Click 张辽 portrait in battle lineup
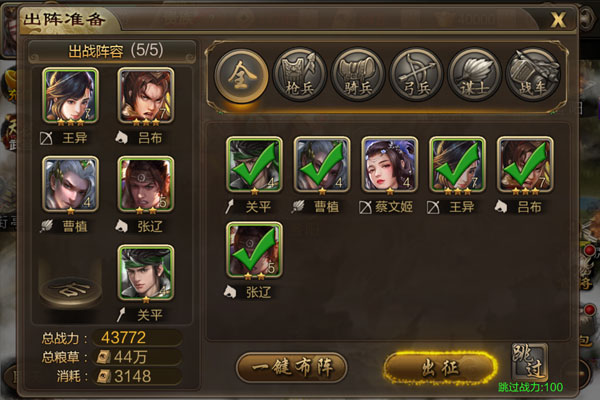This screenshot has height=400, width=600. 146,184
